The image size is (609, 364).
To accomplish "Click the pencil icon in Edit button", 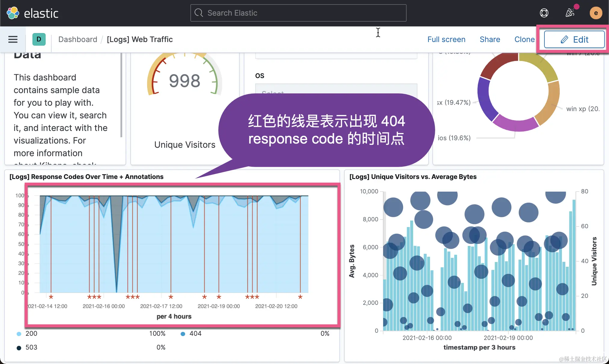I will click(x=564, y=39).
